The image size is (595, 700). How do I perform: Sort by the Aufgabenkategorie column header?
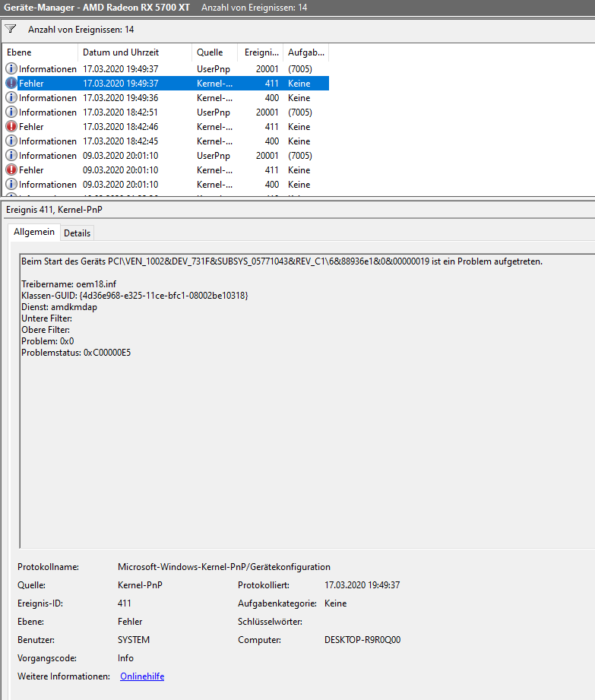[306, 52]
